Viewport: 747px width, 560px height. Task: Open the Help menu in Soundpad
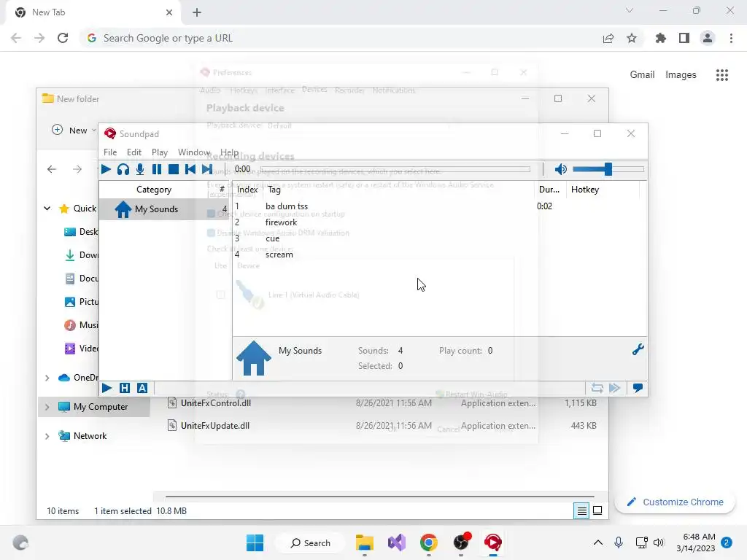(x=229, y=152)
